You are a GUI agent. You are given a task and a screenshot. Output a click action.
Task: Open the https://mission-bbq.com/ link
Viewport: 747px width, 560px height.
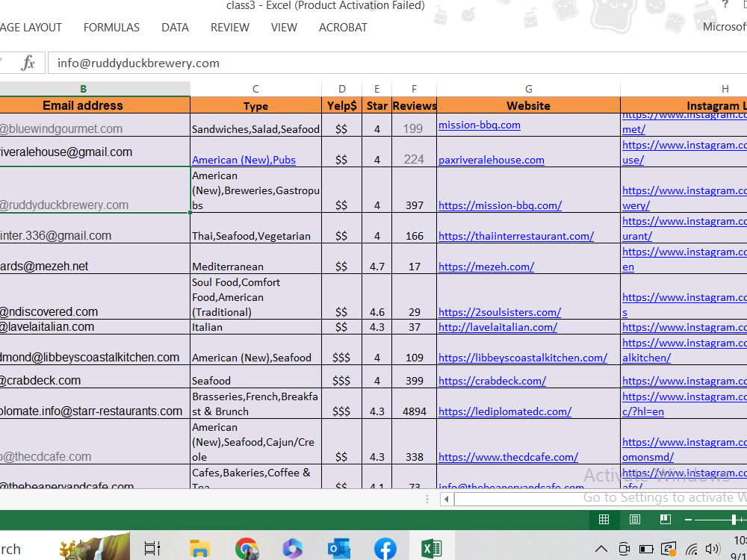click(500, 206)
